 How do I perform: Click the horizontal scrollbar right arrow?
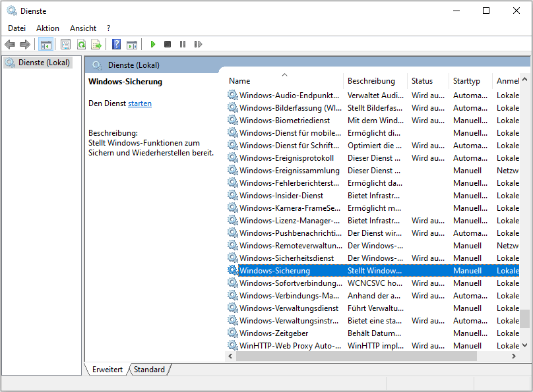point(515,356)
